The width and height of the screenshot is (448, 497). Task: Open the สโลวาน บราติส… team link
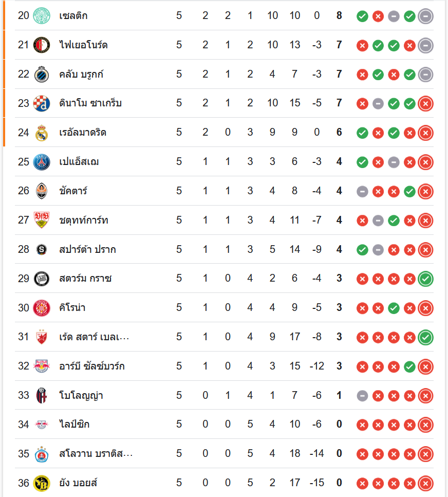tap(96, 454)
